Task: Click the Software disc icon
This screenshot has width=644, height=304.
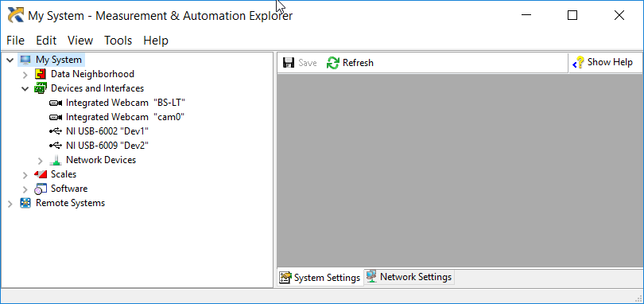Action: (41, 189)
